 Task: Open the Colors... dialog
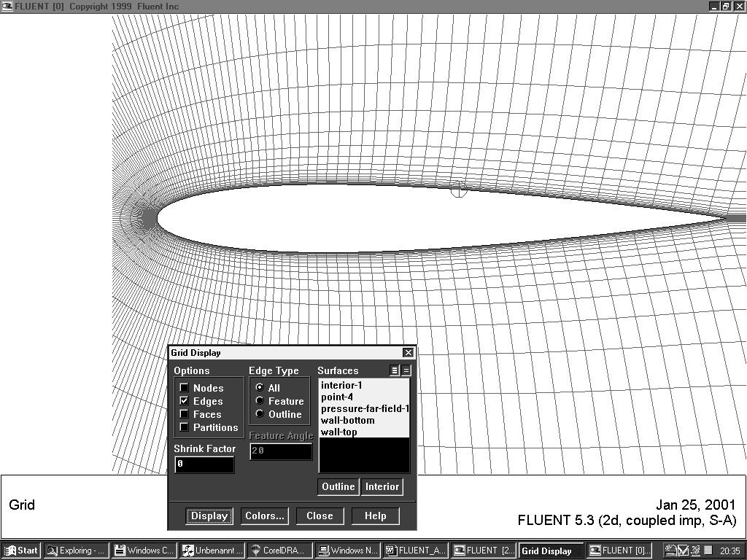point(264,516)
